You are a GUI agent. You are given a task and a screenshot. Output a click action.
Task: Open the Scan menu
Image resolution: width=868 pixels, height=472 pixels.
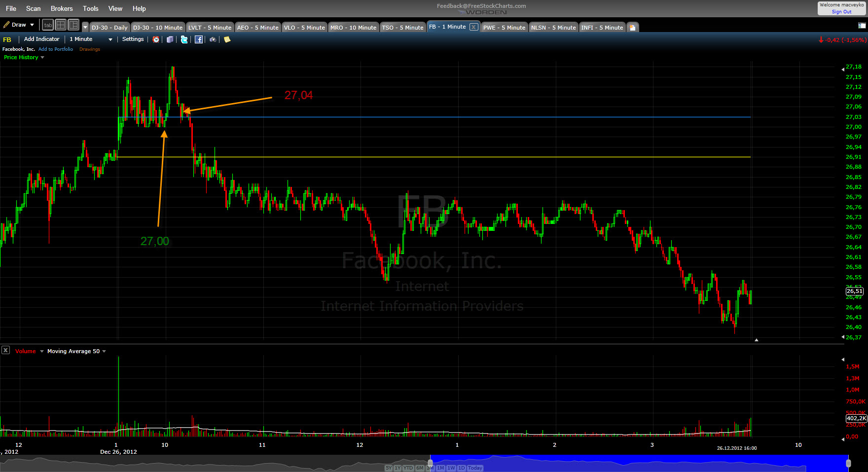click(34, 8)
